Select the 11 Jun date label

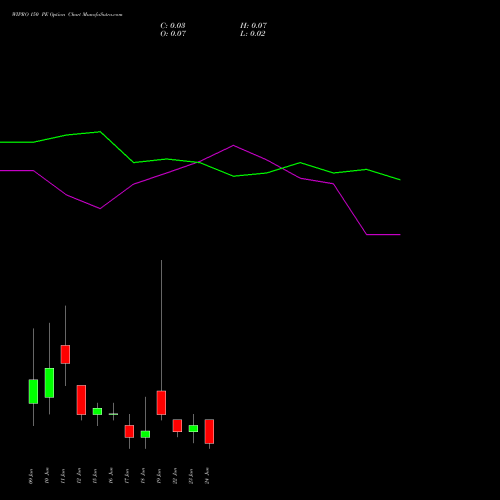click(x=63, y=476)
